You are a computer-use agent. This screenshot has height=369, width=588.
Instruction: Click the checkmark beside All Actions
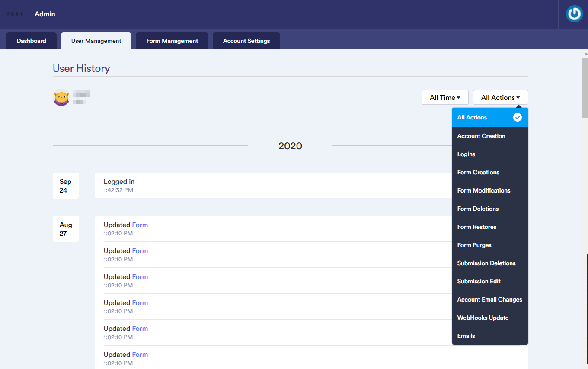[517, 117]
